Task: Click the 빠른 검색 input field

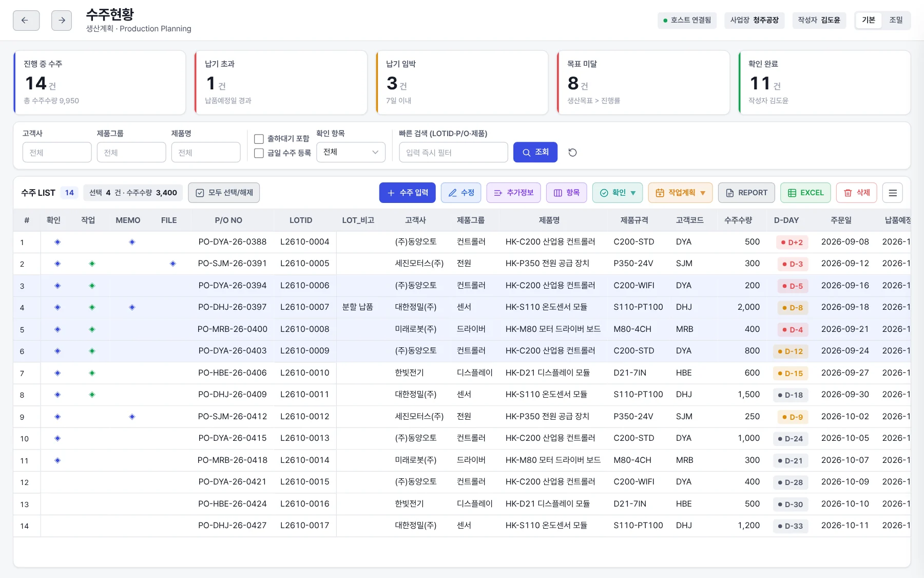Action: click(x=454, y=153)
